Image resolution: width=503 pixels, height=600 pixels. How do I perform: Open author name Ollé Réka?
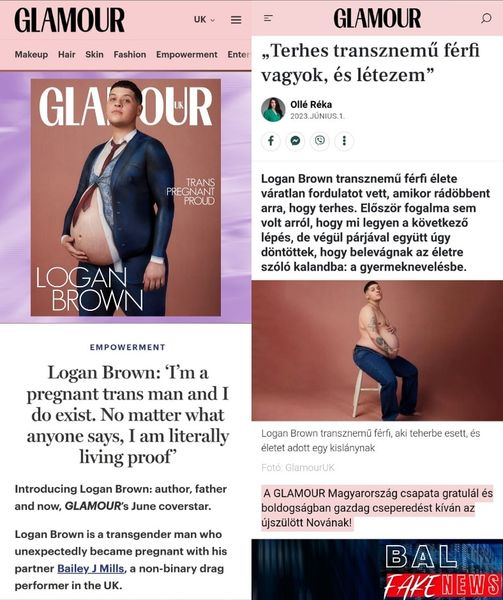click(311, 104)
